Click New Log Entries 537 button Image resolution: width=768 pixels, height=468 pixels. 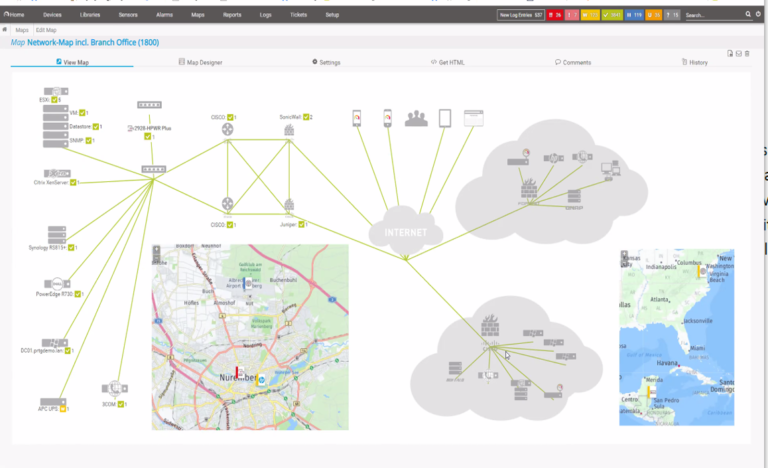click(521, 15)
